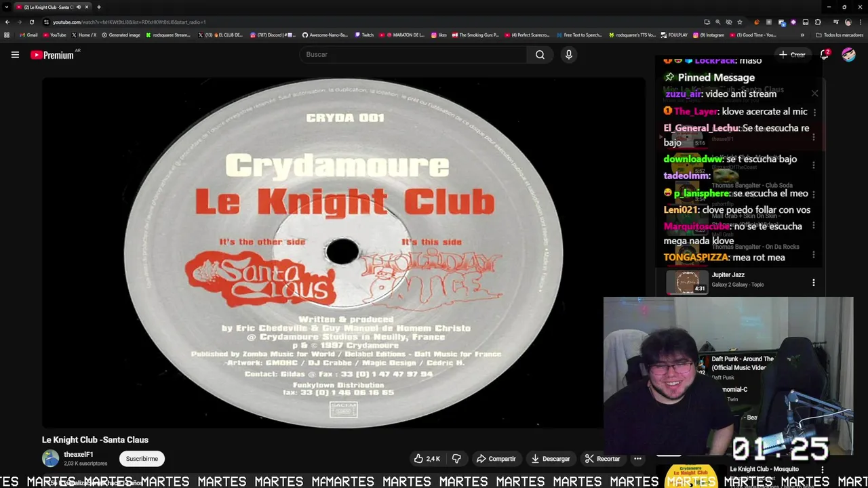This screenshot has height=488, width=868.
Task: Go forward in browser history
Action: [19, 22]
